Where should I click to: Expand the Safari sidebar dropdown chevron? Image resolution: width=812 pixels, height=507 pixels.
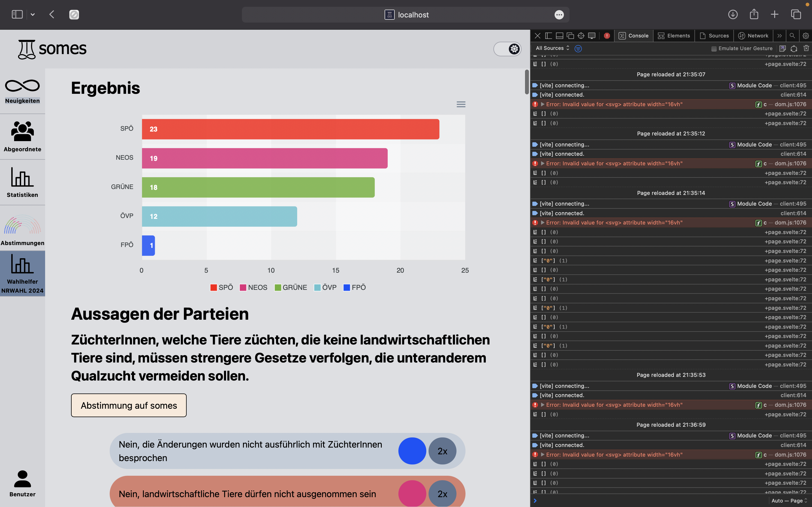[32, 14]
